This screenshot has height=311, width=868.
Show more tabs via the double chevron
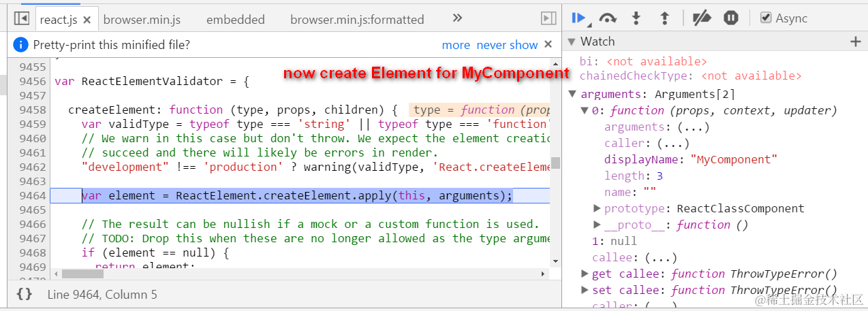point(457,18)
